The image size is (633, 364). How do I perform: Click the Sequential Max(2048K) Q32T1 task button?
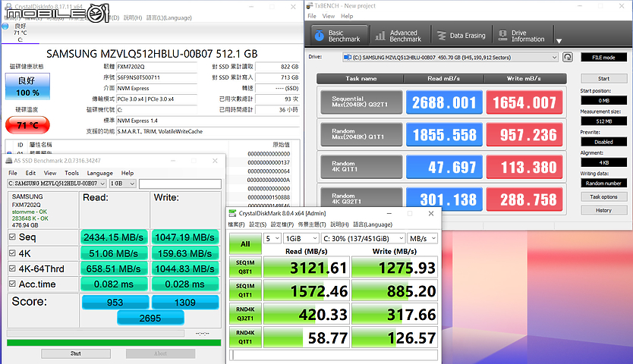click(x=361, y=102)
